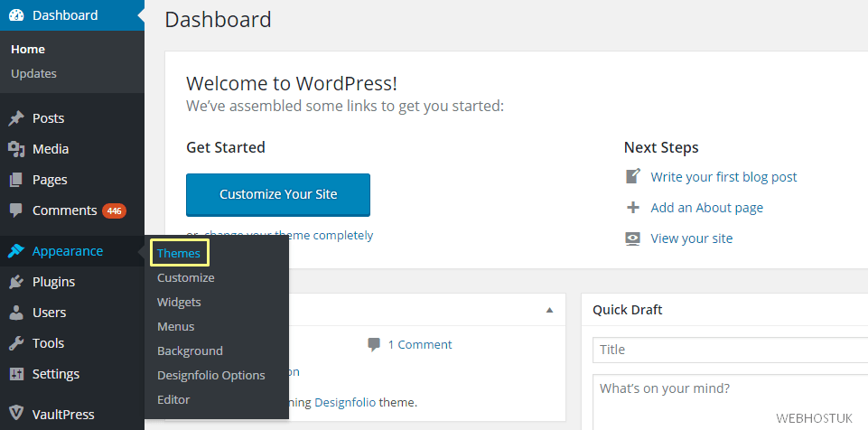Click the plus icon beside Add an About page
The image size is (868, 430).
633,208
